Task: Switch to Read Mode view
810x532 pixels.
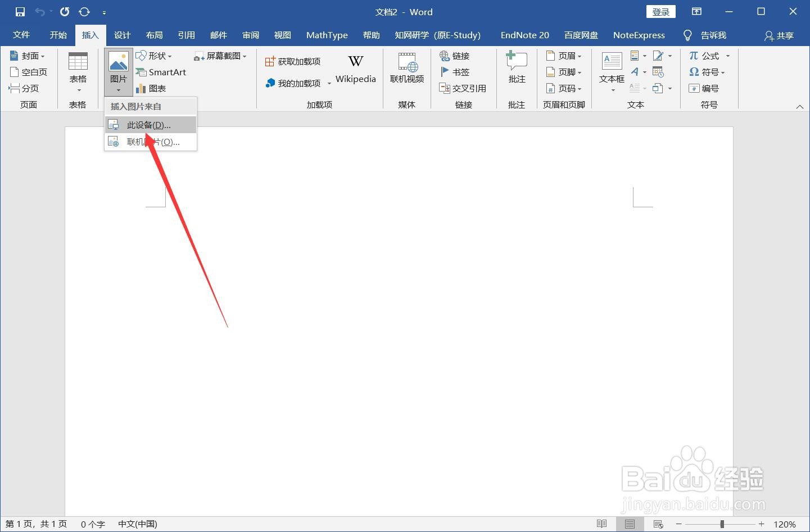Action: [x=601, y=524]
